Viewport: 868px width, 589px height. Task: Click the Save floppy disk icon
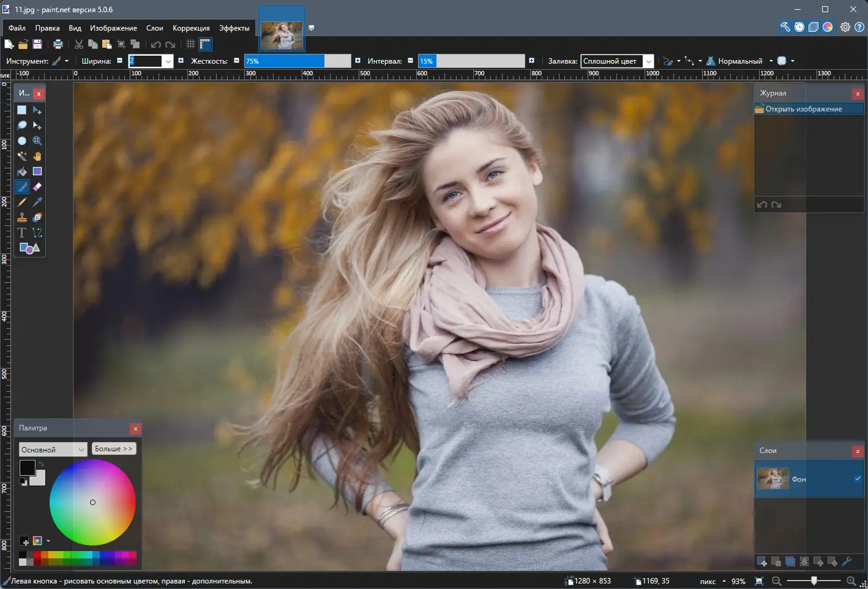[37, 44]
